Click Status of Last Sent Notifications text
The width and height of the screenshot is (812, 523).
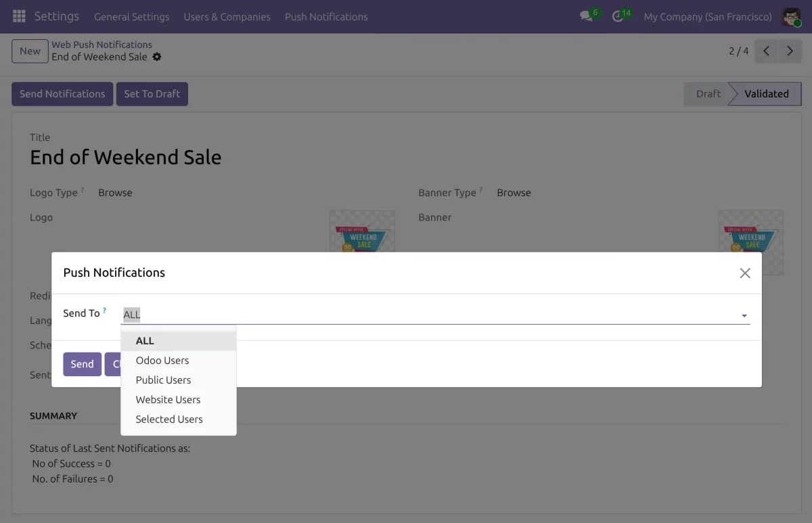click(110, 448)
